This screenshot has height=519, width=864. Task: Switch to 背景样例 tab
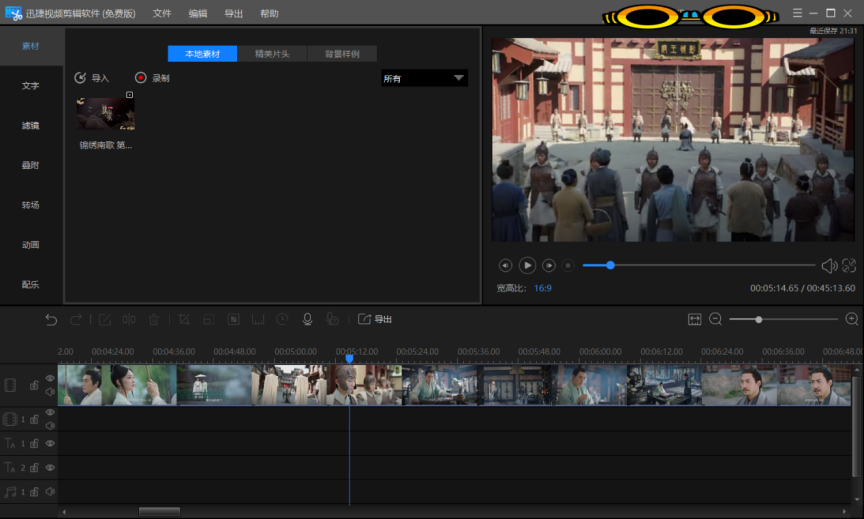pyautogui.click(x=342, y=54)
